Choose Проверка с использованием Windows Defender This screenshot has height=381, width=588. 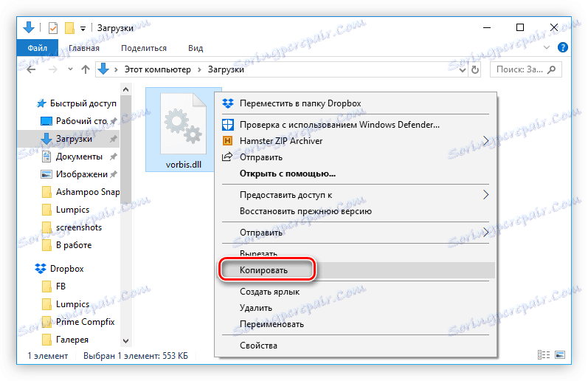pos(356,125)
